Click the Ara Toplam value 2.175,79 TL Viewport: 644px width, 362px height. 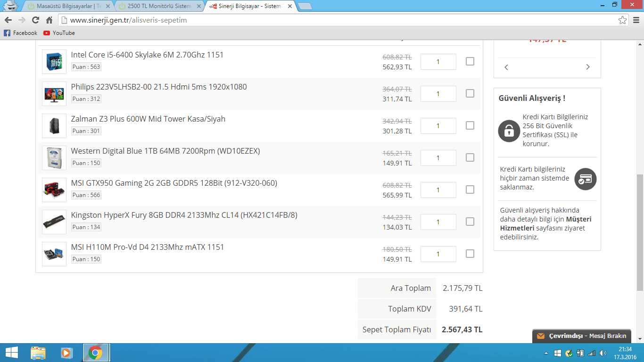[462, 288]
